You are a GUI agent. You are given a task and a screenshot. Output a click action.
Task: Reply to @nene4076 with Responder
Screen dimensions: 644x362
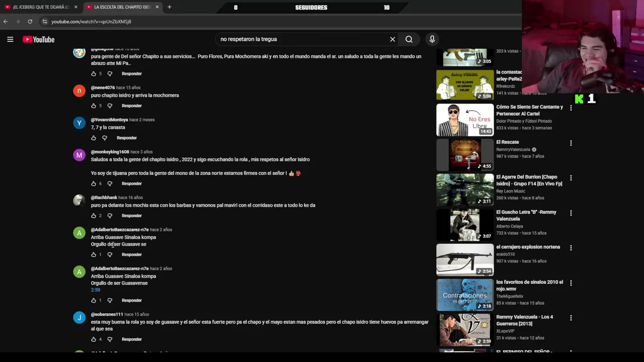[132, 106]
